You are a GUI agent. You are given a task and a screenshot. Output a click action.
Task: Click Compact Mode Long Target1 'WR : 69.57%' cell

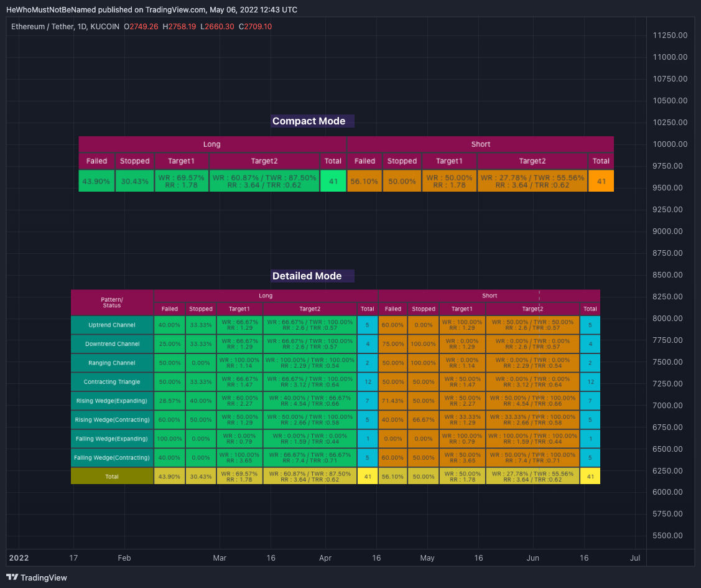pos(181,181)
